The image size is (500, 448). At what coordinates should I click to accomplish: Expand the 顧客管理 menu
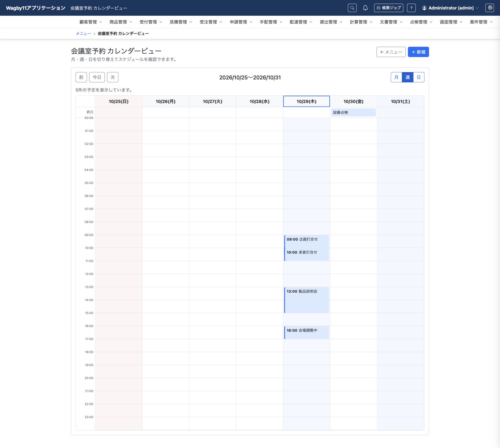pos(91,22)
